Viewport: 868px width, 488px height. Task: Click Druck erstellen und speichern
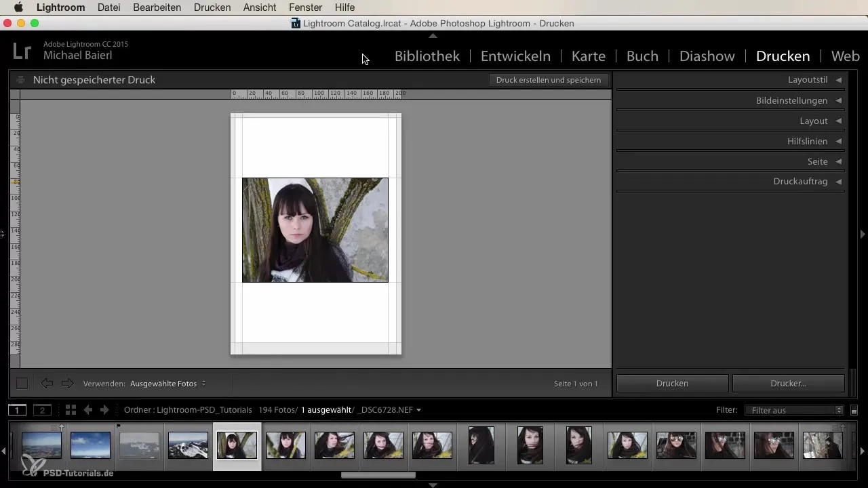(549, 80)
